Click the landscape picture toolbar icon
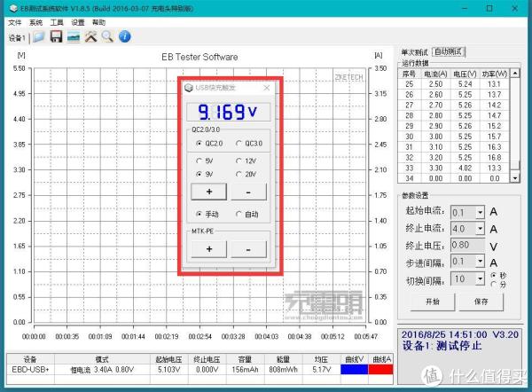Image resolution: width=532 pixels, height=392 pixels. click(x=74, y=36)
